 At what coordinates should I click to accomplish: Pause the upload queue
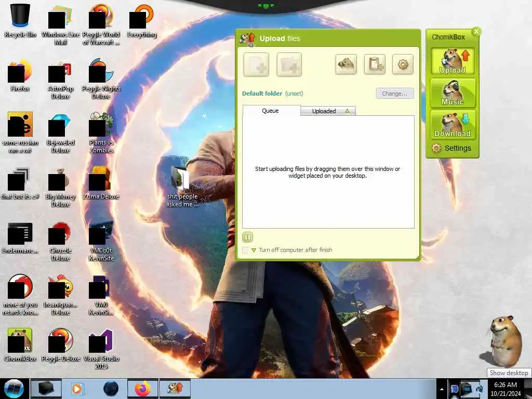248,237
